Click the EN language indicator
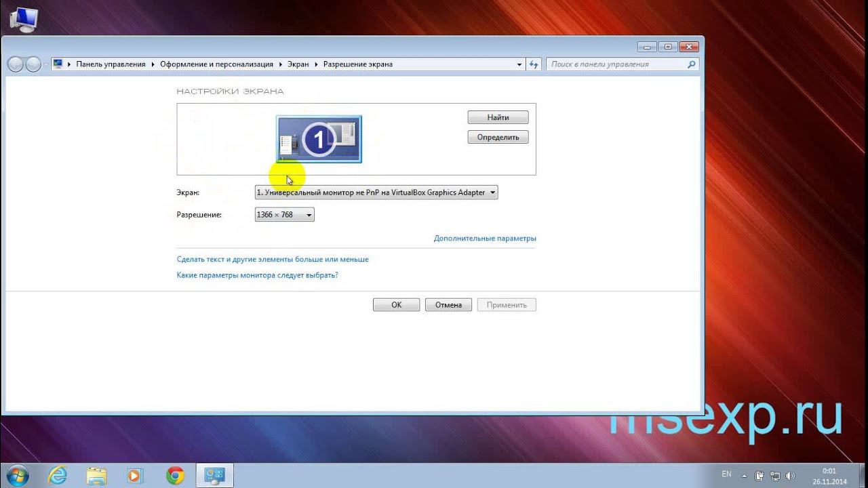This screenshot has width=868, height=488. pyautogui.click(x=726, y=474)
